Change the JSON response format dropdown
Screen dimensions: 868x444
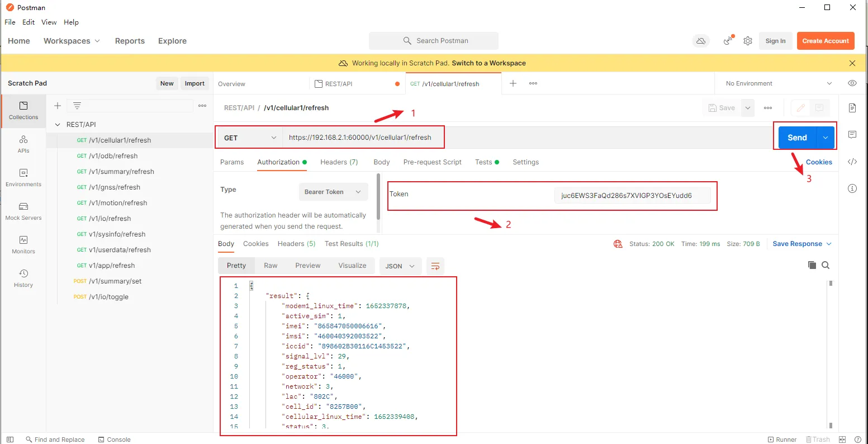pyautogui.click(x=400, y=266)
